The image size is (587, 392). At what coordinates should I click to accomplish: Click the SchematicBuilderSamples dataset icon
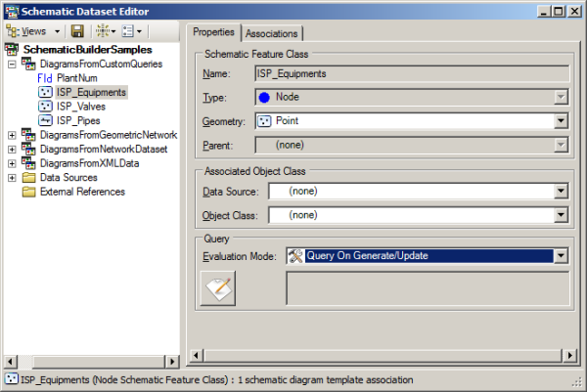12,50
